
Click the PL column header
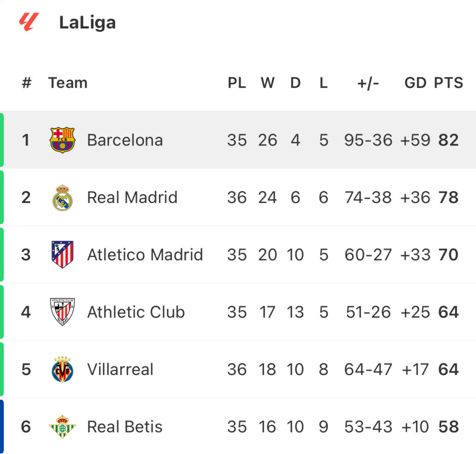click(237, 83)
